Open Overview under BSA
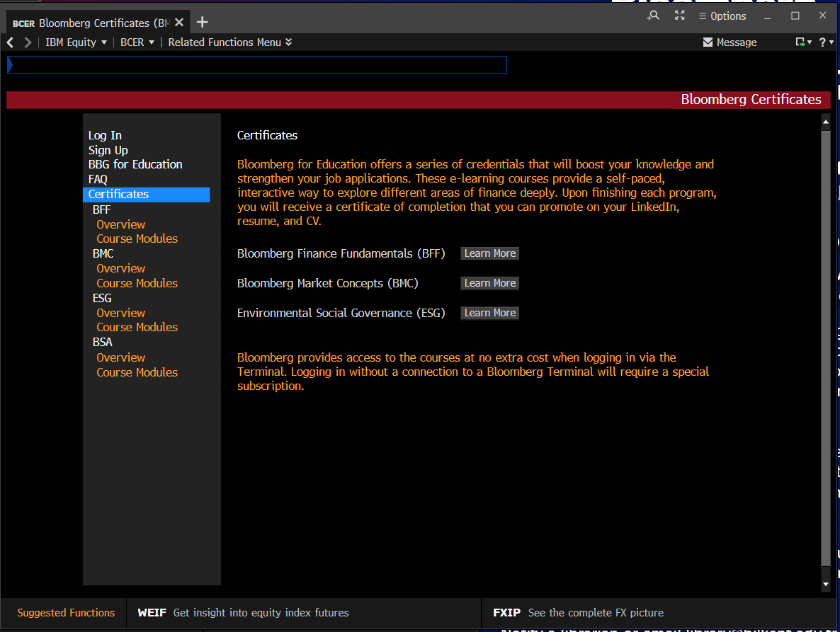Image resolution: width=840 pixels, height=632 pixels. 121,357
